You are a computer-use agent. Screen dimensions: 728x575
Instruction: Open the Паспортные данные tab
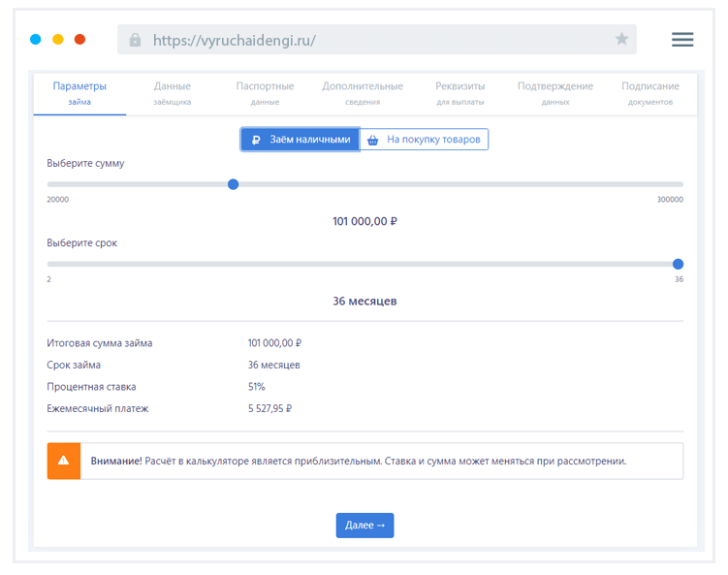coord(265,93)
